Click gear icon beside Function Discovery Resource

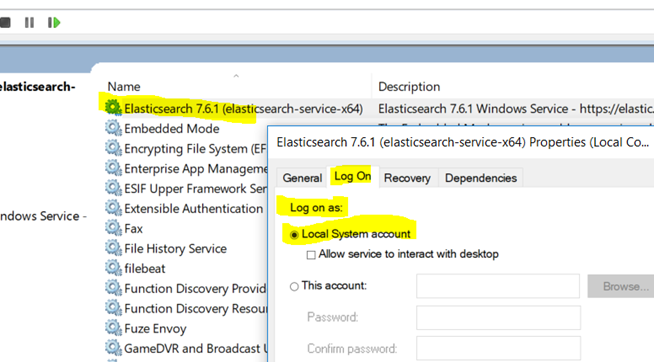pyautogui.click(x=113, y=308)
